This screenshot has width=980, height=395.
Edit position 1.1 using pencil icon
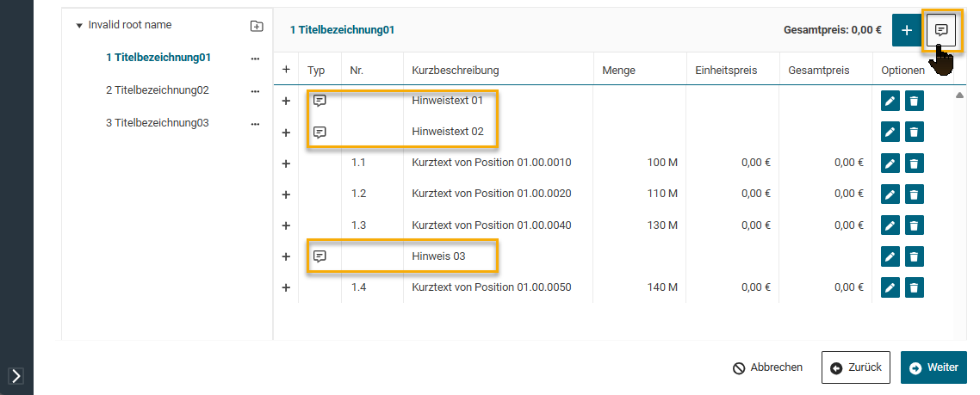890,164
